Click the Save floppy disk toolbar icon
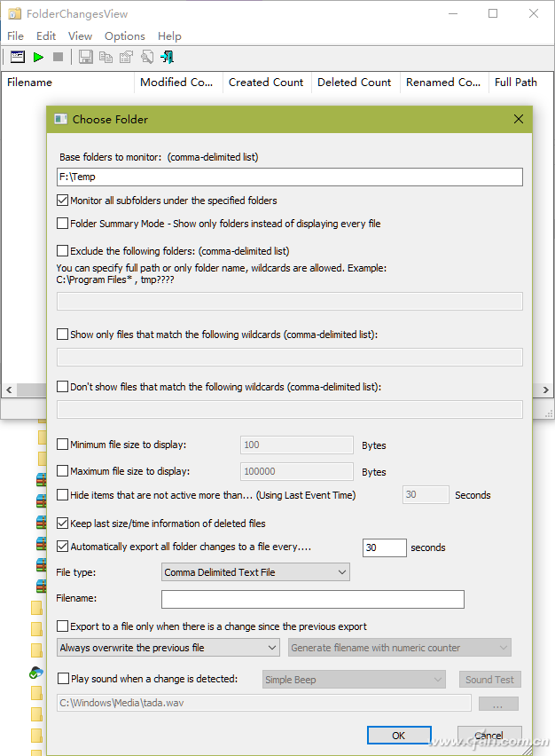 (86, 57)
